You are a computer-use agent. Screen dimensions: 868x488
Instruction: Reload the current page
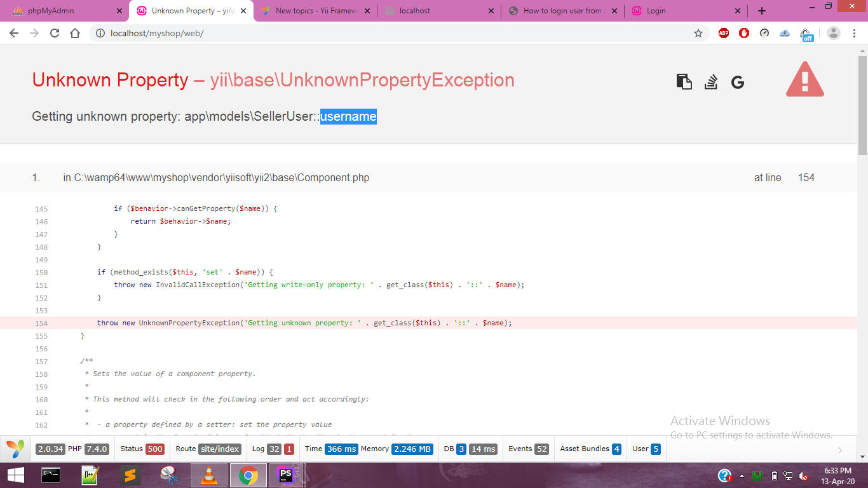(55, 33)
